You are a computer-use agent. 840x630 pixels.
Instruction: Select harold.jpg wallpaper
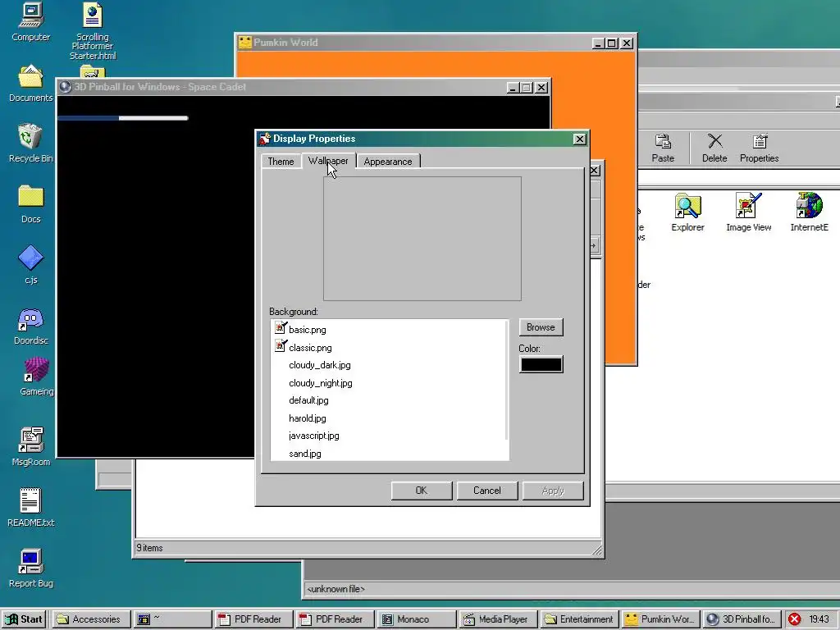pyautogui.click(x=308, y=418)
